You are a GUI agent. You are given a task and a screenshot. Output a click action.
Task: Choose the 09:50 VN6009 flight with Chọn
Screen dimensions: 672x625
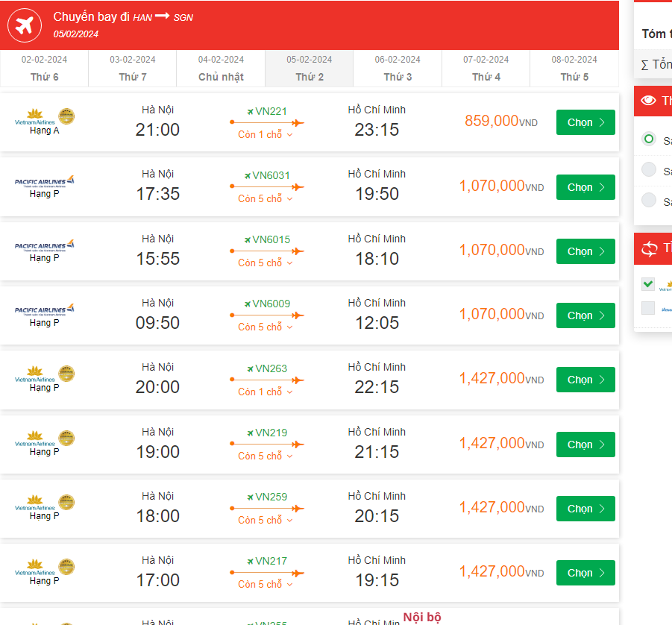click(585, 315)
